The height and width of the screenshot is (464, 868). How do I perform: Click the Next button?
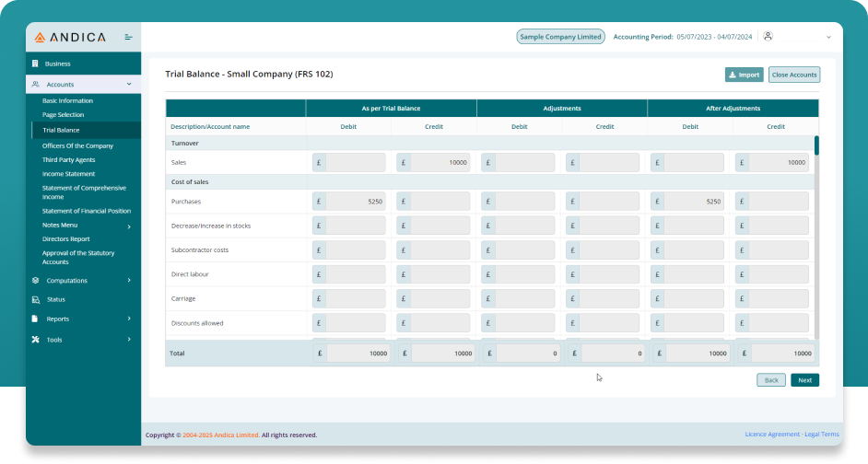coord(804,380)
